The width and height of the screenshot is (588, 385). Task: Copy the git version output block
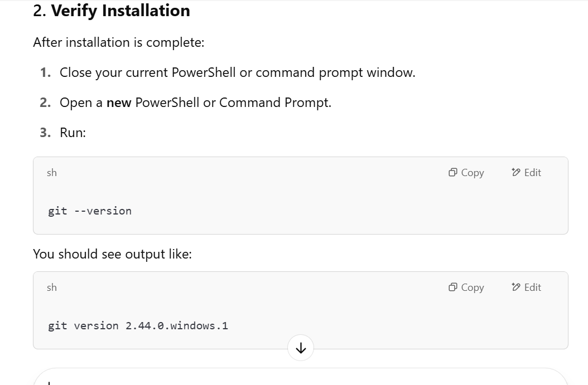[x=466, y=287]
